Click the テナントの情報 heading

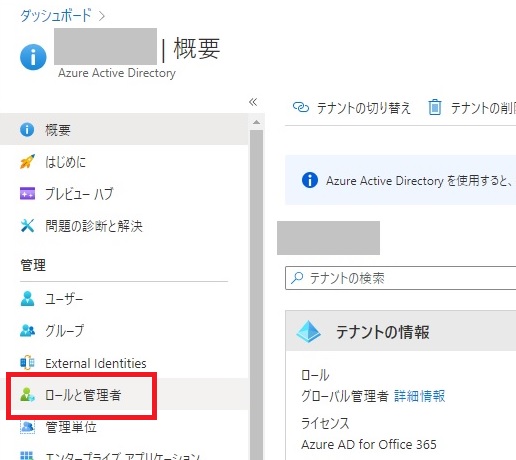(383, 332)
